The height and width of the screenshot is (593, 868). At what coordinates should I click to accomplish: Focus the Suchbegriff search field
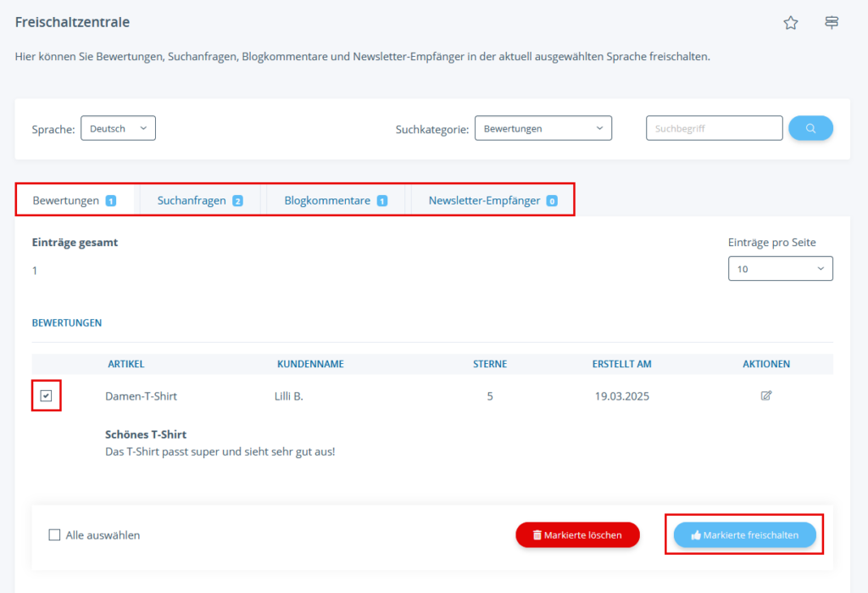point(714,129)
